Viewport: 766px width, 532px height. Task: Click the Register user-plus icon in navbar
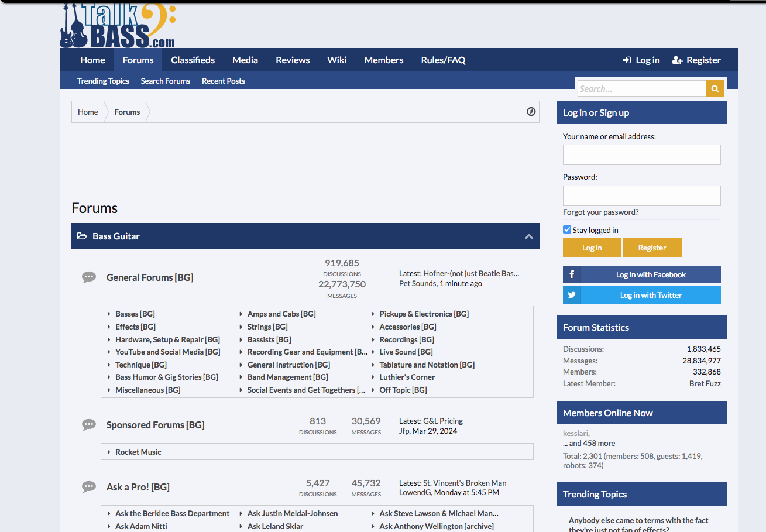click(678, 60)
